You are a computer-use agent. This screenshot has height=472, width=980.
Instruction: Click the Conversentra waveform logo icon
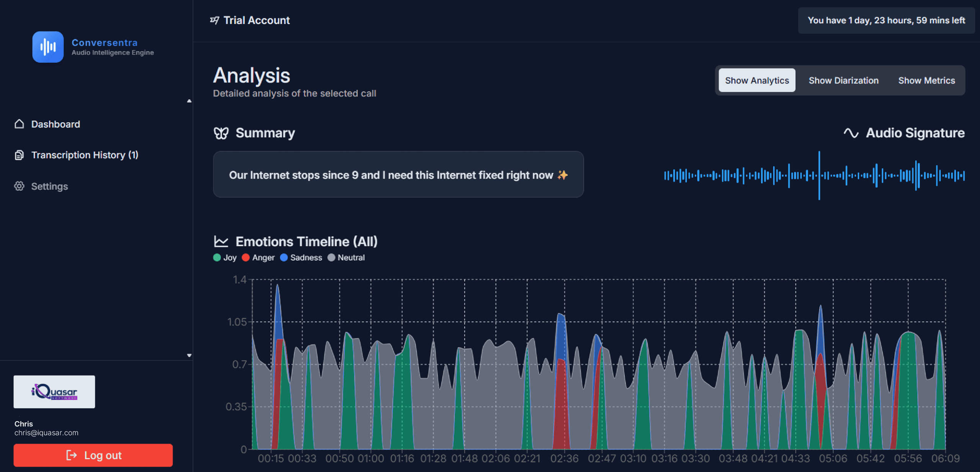pos(48,47)
